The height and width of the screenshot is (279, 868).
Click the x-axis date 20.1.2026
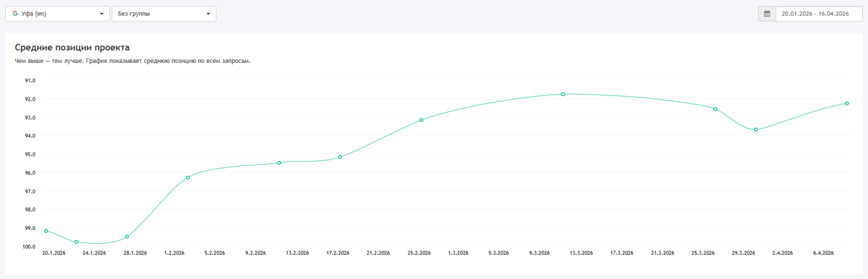point(54,253)
